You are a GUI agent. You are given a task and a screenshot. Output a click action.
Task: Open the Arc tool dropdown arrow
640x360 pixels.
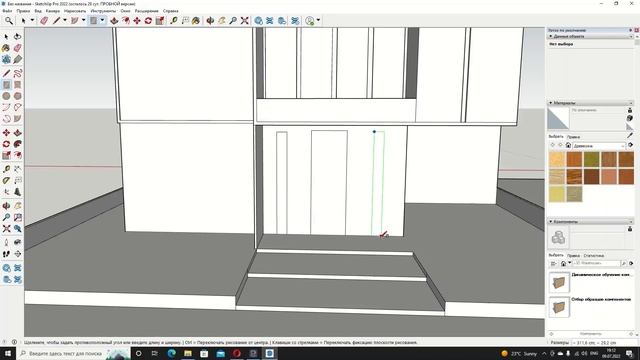point(84,20)
